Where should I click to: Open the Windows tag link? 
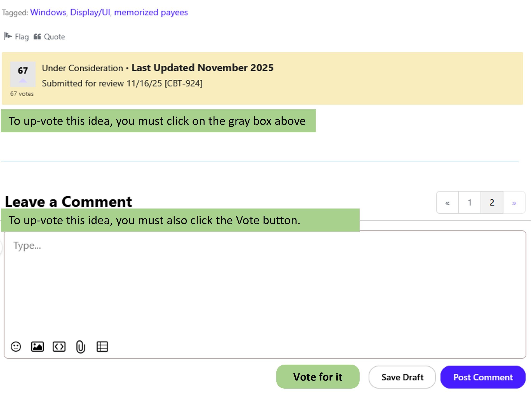coord(48,12)
